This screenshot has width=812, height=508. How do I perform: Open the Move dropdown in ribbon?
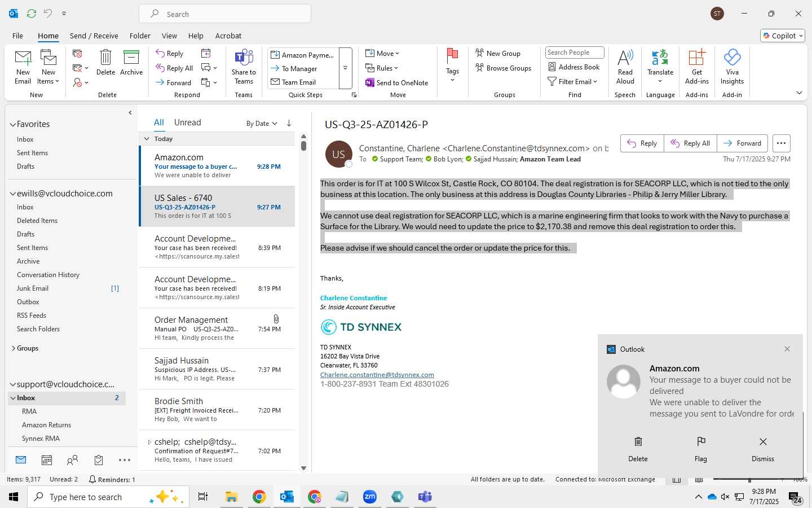[382, 53]
